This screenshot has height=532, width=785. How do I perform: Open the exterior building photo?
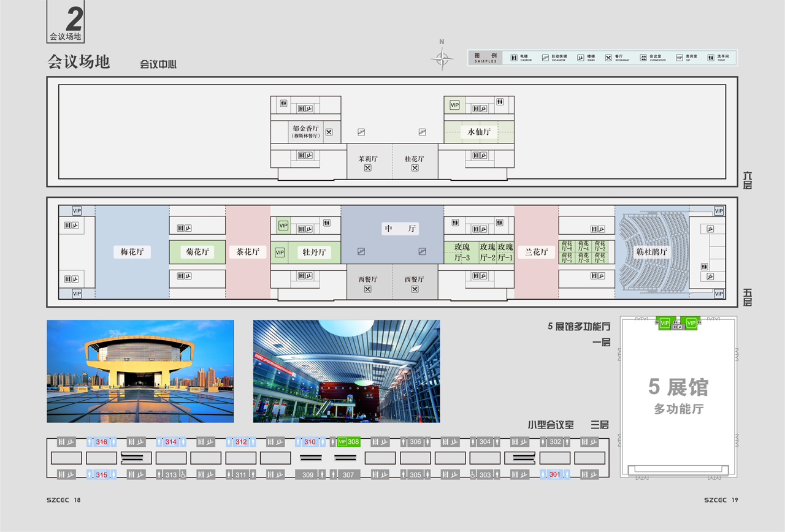pyautogui.click(x=140, y=371)
